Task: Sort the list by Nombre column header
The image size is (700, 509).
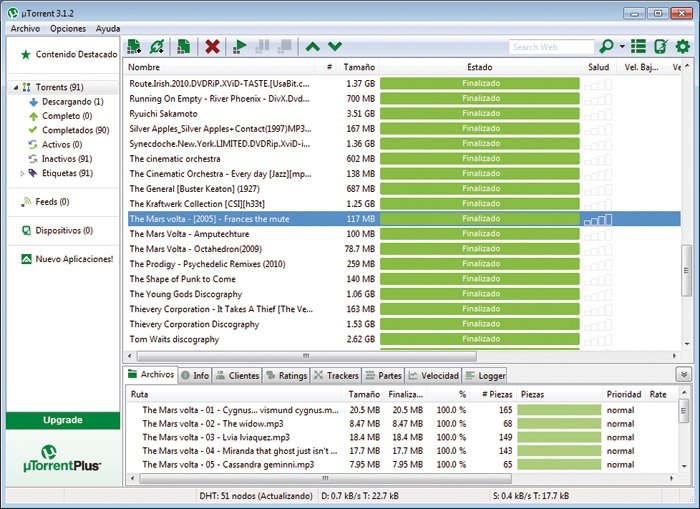Action: [219, 67]
